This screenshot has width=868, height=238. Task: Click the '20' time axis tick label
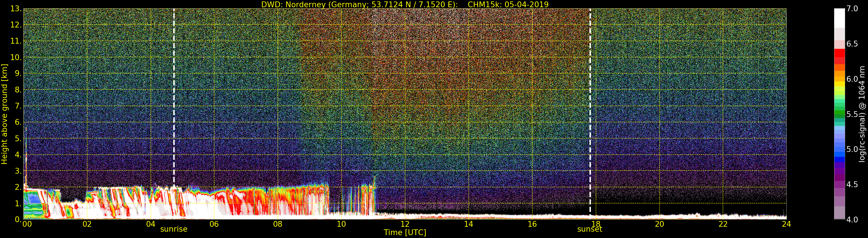tap(659, 224)
